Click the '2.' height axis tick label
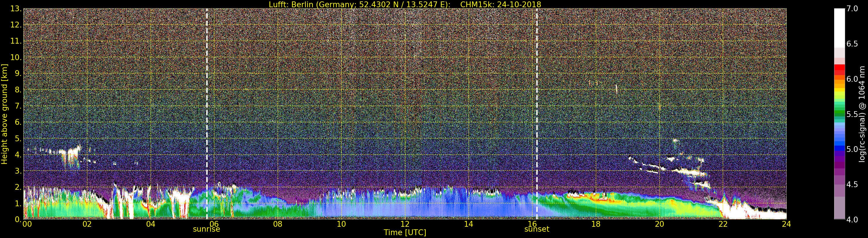This screenshot has width=868, height=238. coord(18,187)
